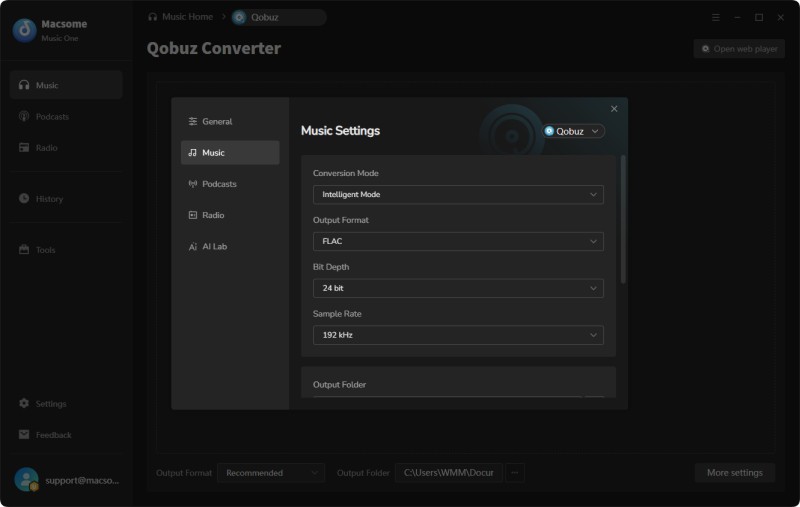
Task: Click the History clock icon
Action: coord(24,198)
